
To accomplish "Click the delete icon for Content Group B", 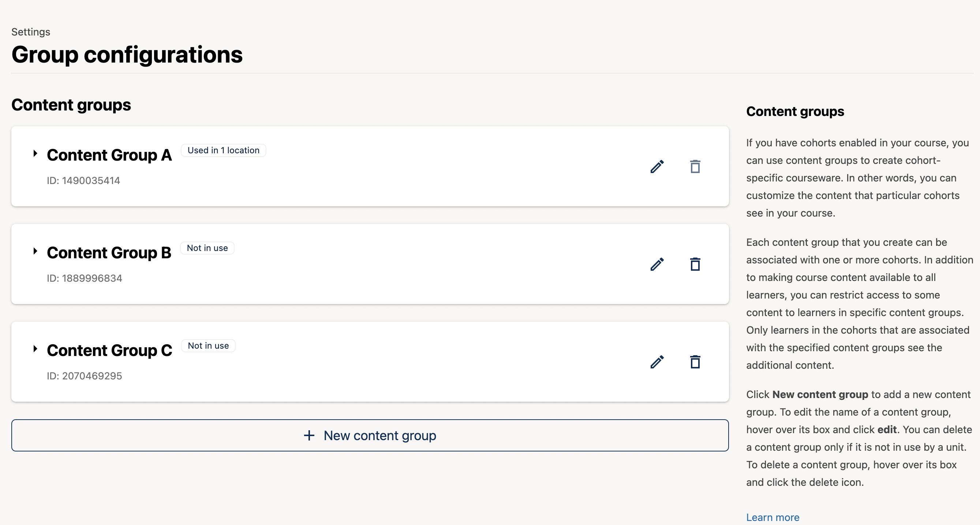I will (x=695, y=264).
